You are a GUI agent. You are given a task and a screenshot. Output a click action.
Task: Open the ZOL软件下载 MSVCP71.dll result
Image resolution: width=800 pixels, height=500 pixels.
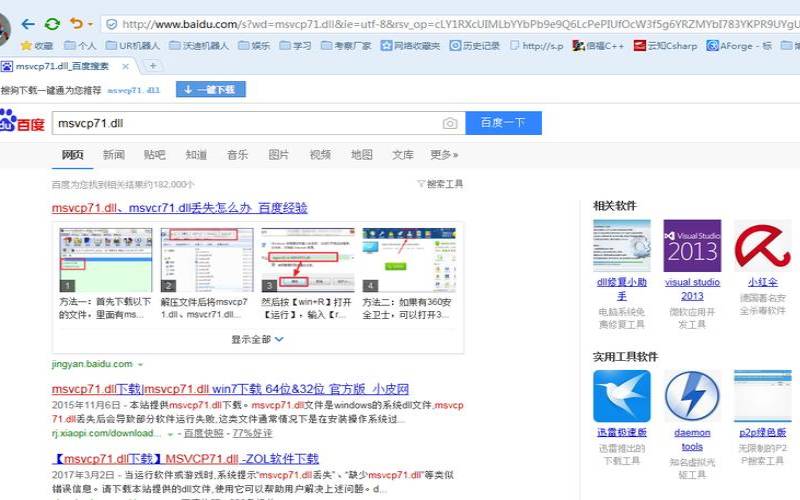(185, 459)
